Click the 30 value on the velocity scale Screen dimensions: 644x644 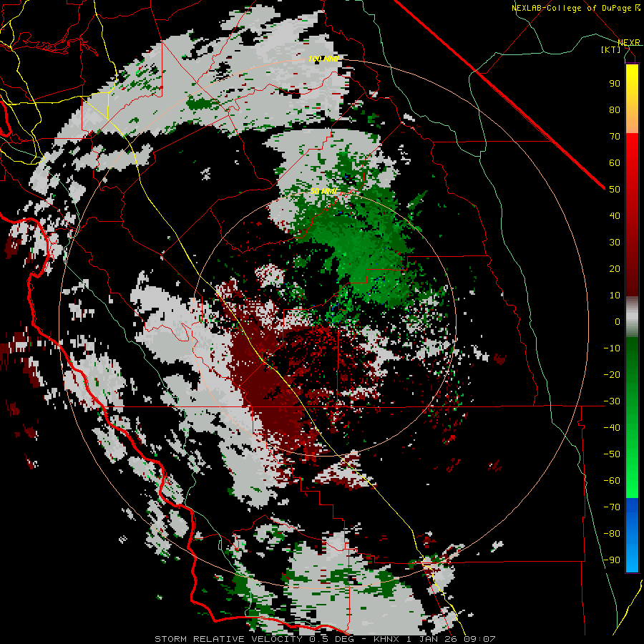[x=615, y=243]
